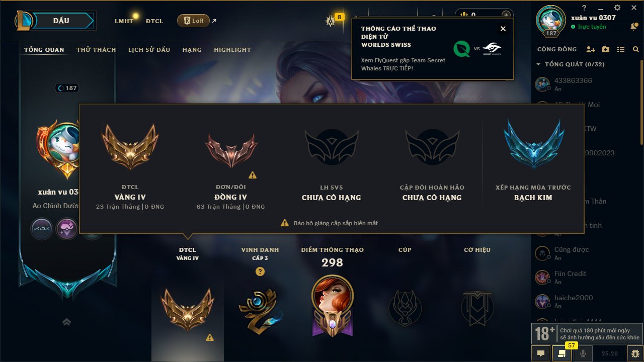Open the friend list view options icon
The height and width of the screenshot is (362, 644).
pyautogui.click(x=621, y=49)
